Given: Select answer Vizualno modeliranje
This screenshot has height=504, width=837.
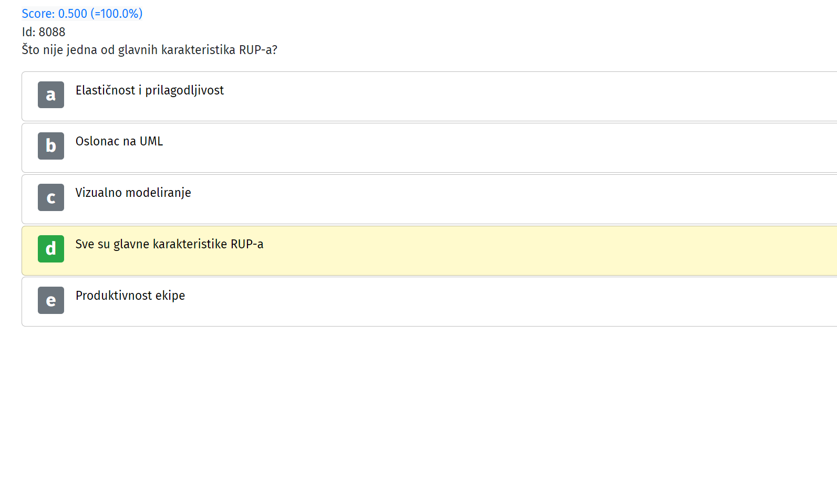Looking at the screenshot, I should tap(133, 193).
